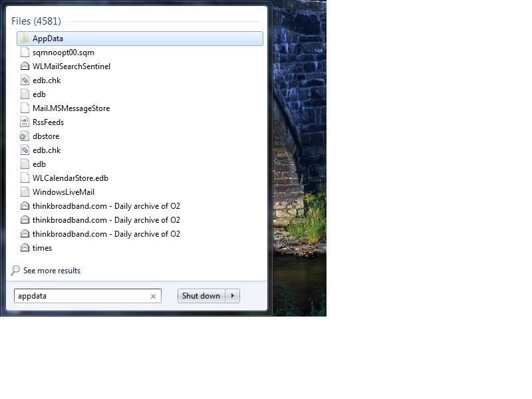The image size is (532, 399).
Task: Open last thinkbroadband.com Daily archive result
Action: point(140,234)
